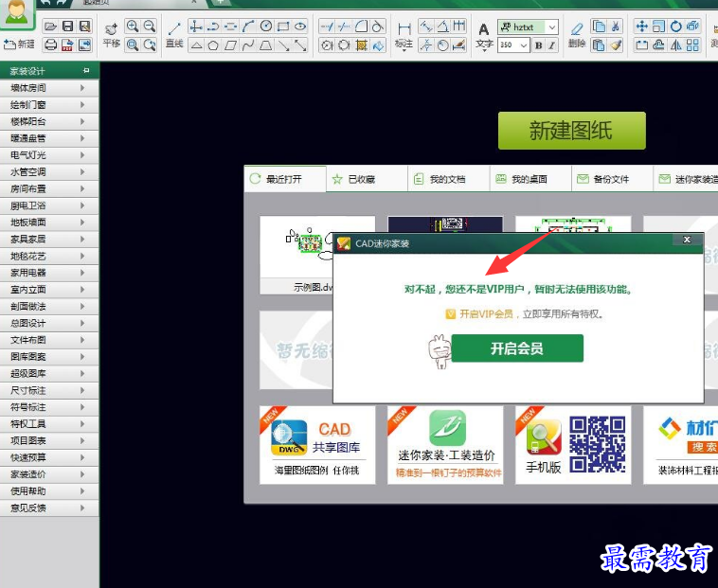Screen dimensions: 718x588
Task: Open the 意见反馈 sidebar item
Action: coord(49,508)
